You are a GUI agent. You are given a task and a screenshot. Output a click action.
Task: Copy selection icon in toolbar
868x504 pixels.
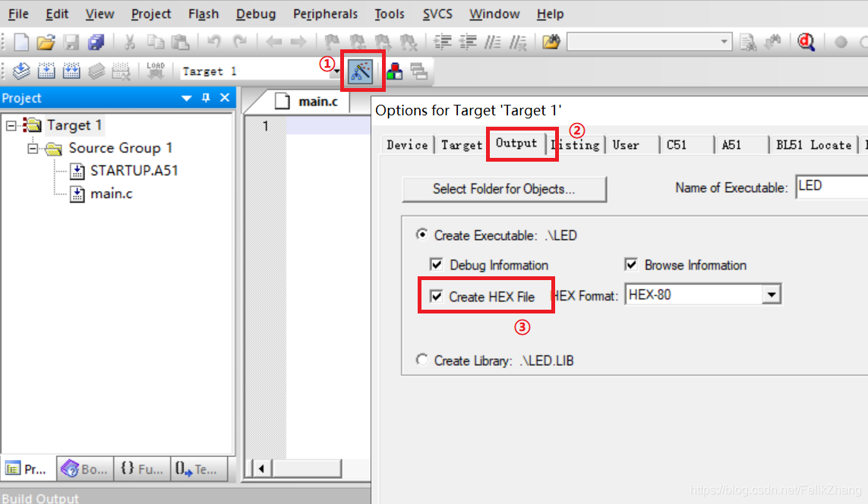point(156,42)
